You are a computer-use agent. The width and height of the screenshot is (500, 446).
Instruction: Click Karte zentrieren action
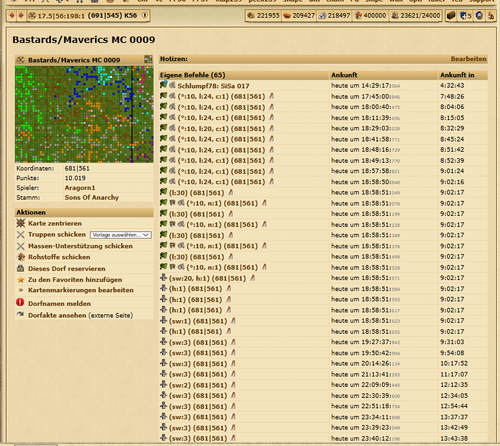tap(55, 223)
